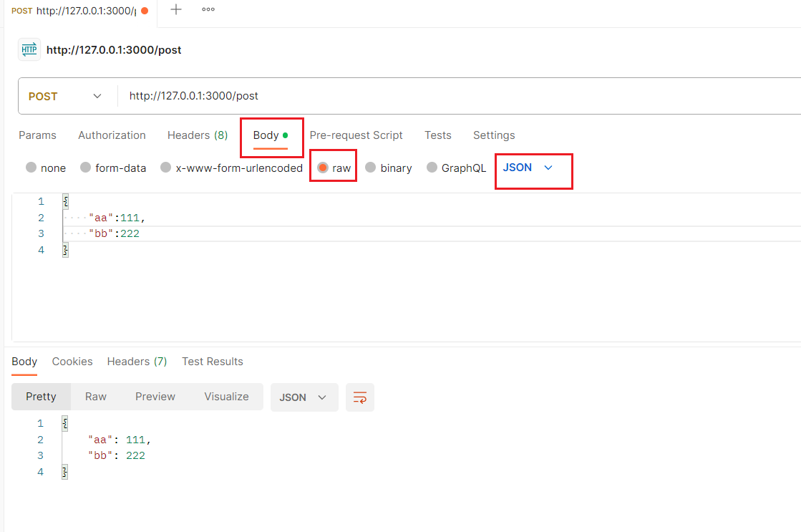The height and width of the screenshot is (532, 801).
Task: Click the HTTP request icon beside the title
Action: (x=29, y=49)
